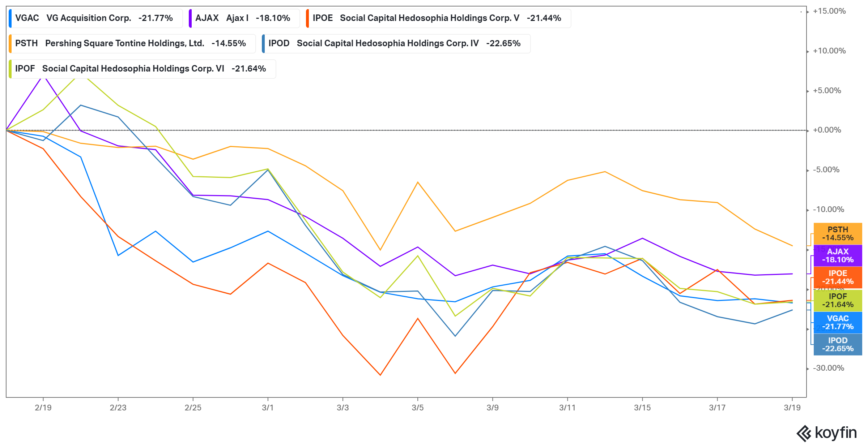Click the 2/23 date on the x-axis
868x448 pixels.
[118, 408]
